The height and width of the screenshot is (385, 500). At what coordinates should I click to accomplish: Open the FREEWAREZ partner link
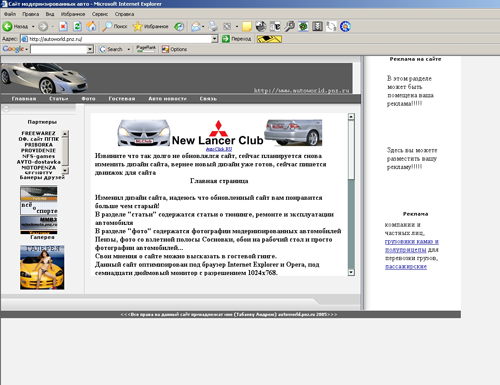click(39, 133)
